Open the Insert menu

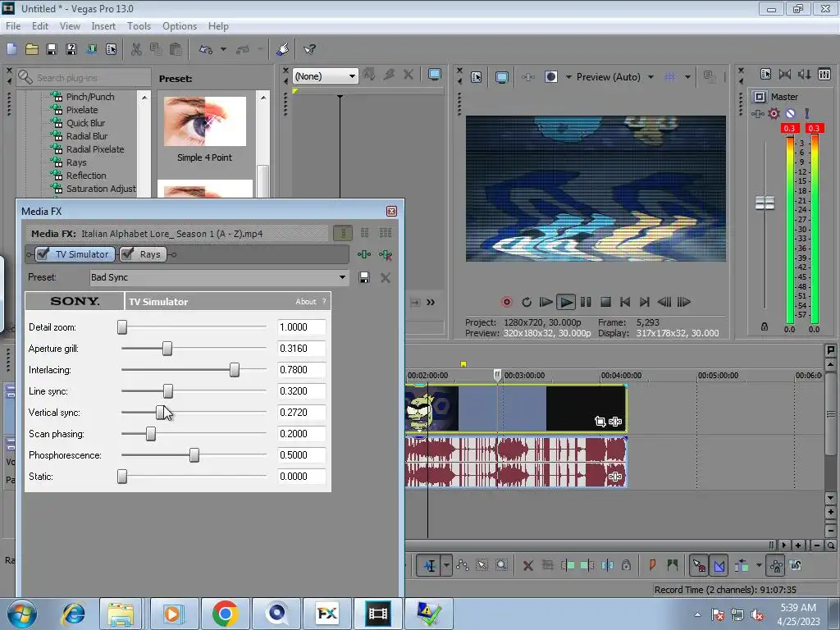pos(103,26)
